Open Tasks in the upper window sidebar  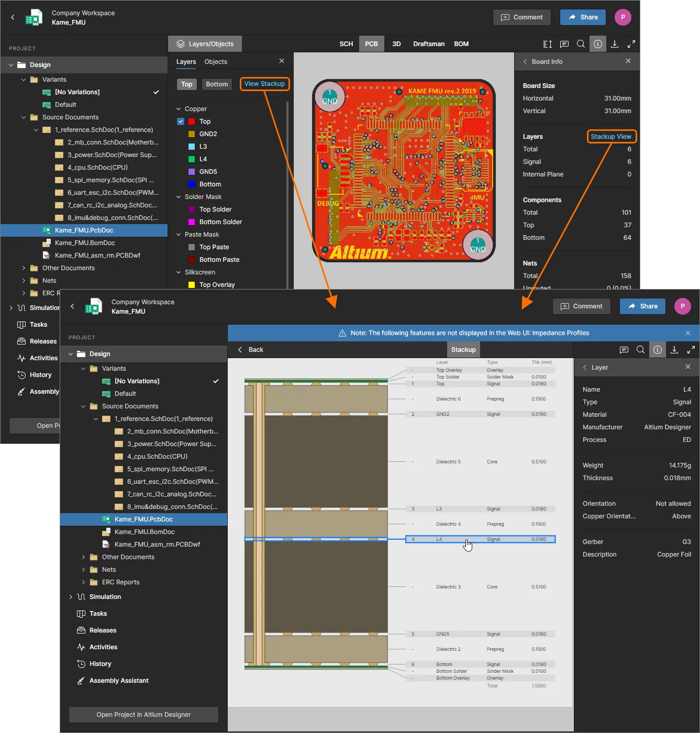click(38, 325)
